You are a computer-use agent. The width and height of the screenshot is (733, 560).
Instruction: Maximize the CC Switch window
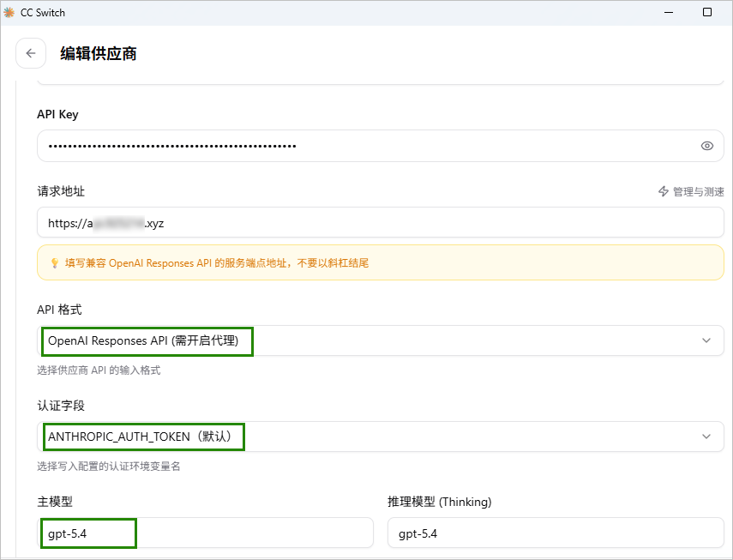706,13
